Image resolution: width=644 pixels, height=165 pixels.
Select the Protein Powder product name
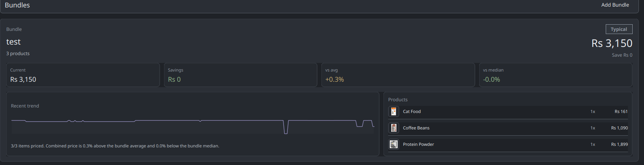[x=418, y=144]
